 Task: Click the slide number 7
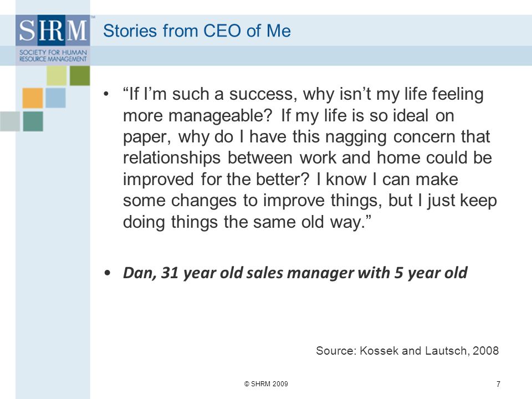[498, 384]
